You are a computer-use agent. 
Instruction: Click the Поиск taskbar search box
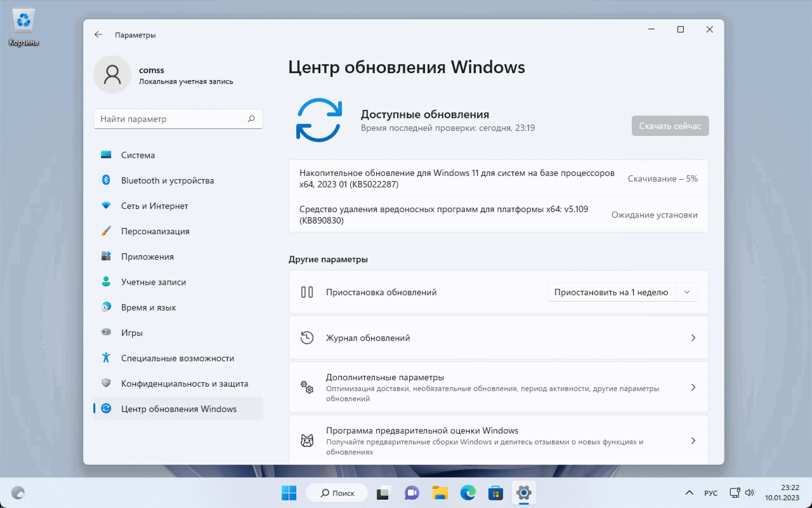(337, 493)
